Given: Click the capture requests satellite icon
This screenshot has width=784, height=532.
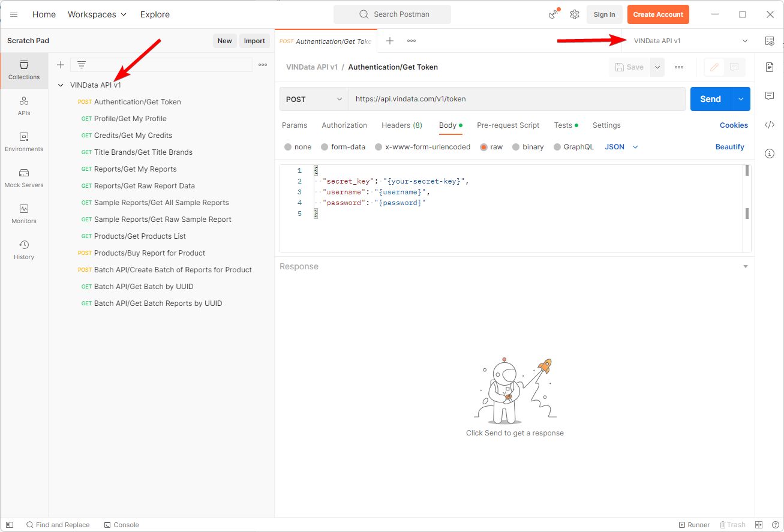Looking at the screenshot, I should 554,14.
